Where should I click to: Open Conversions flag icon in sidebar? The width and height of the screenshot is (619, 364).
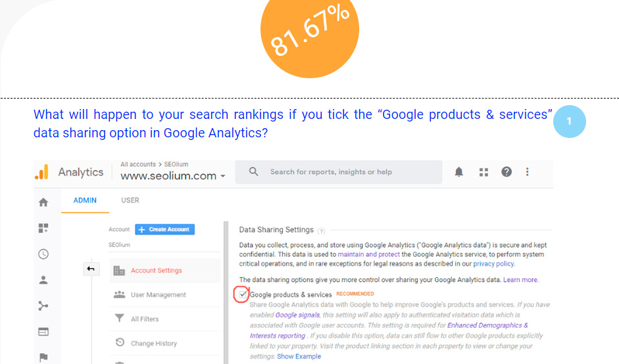click(x=43, y=357)
